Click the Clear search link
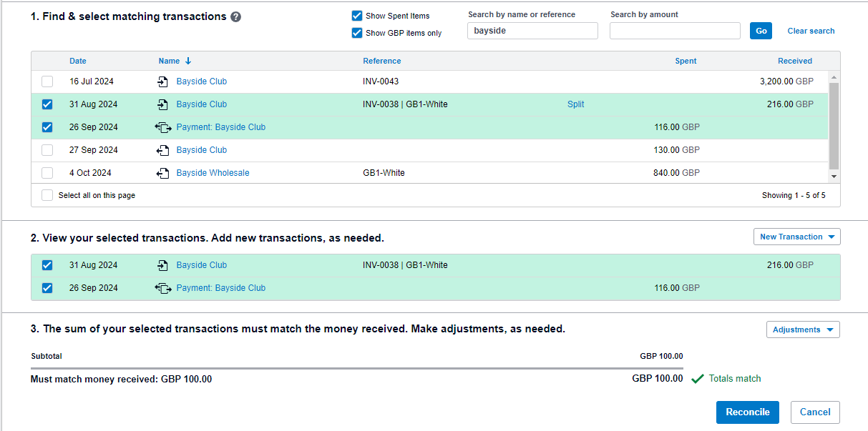The height and width of the screenshot is (431, 868). coord(811,31)
